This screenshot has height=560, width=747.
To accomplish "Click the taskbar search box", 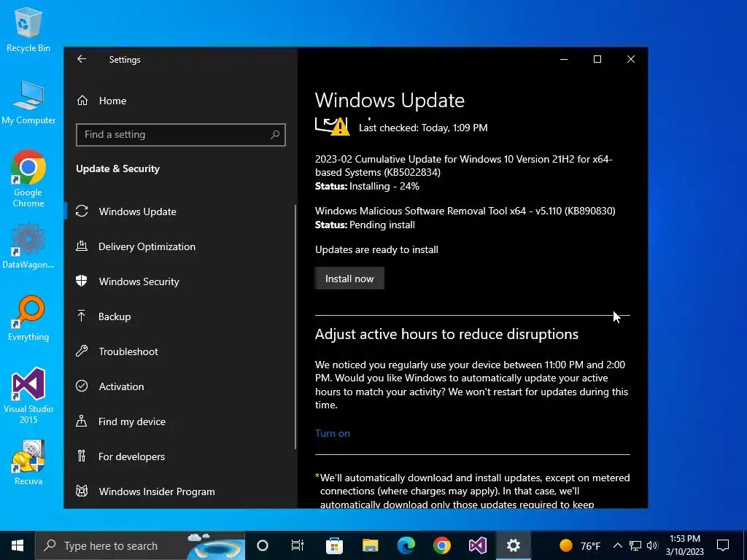I will click(140, 545).
